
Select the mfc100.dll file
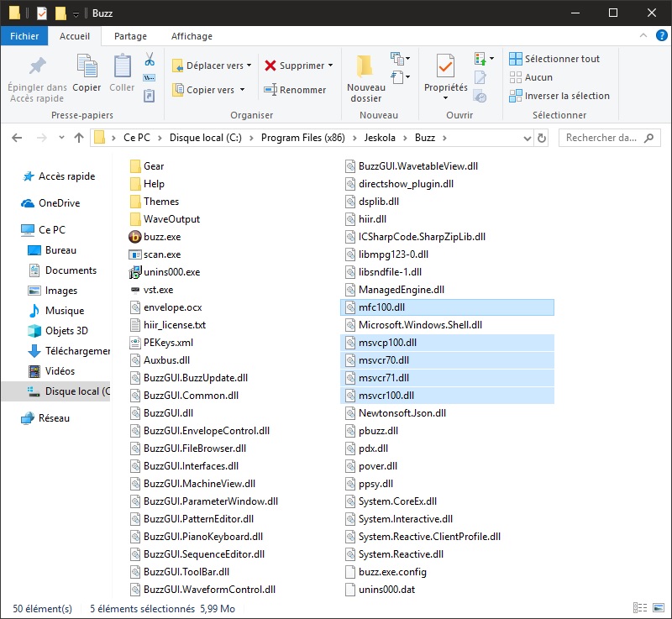point(447,307)
